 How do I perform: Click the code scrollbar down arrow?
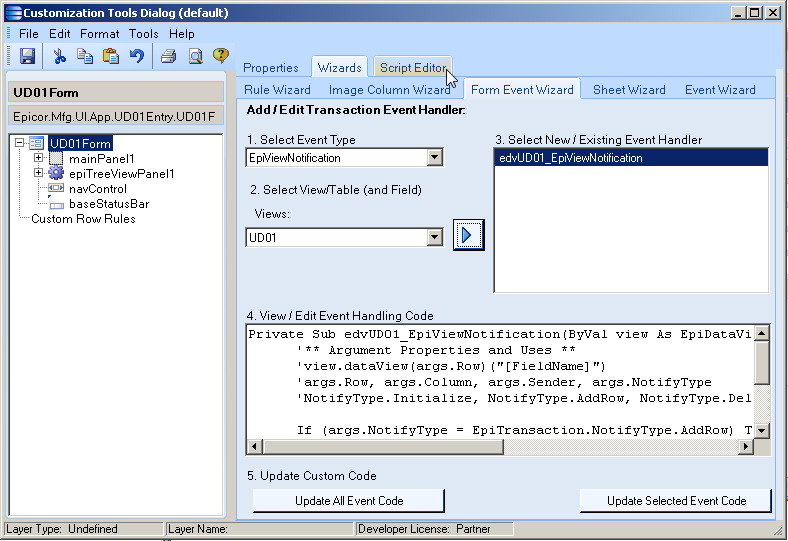(762, 430)
